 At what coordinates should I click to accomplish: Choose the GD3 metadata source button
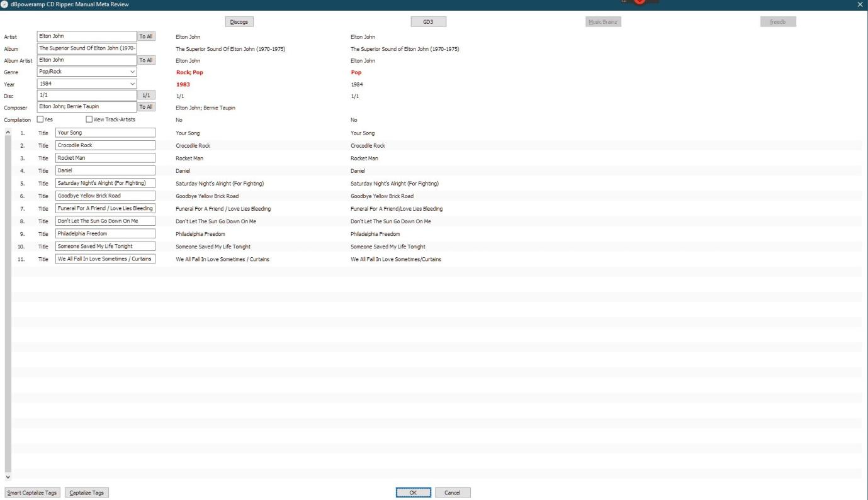click(x=427, y=22)
